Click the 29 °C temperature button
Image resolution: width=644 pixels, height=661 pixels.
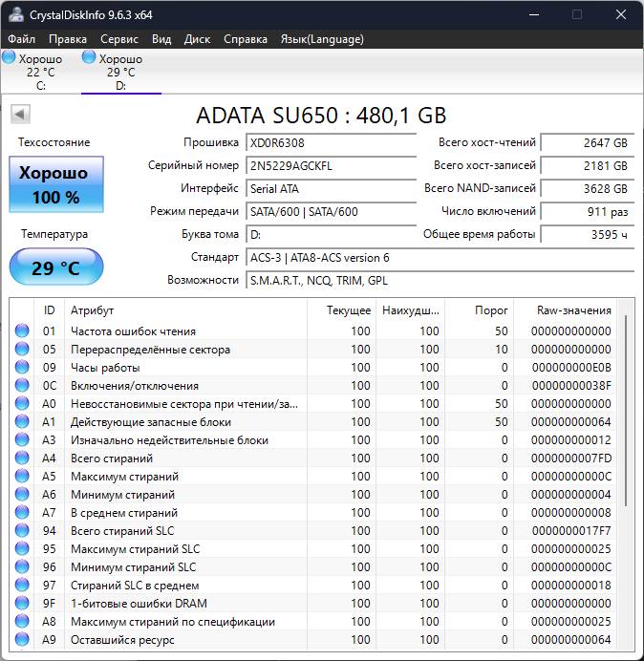tap(55, 267)
